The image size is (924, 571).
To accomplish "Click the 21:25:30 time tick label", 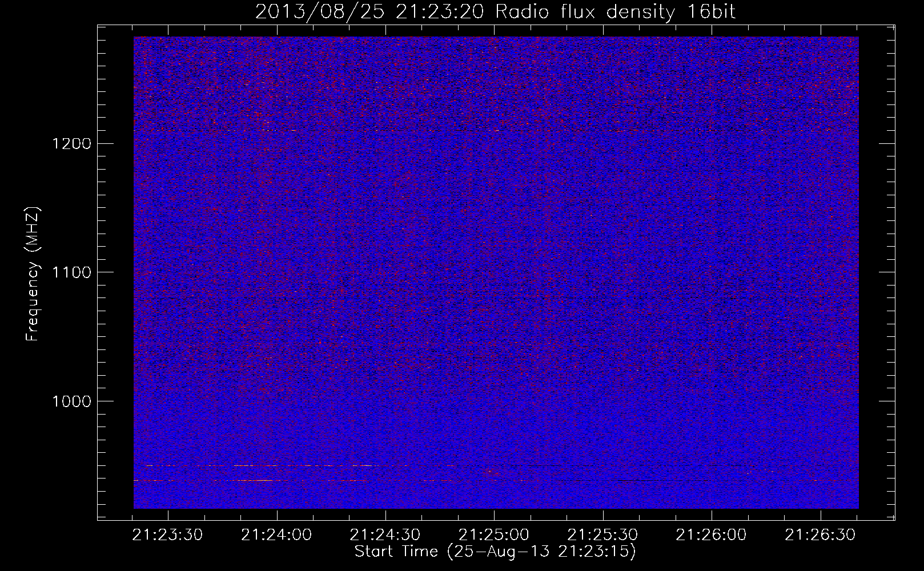I will click(x=603, y=535).
